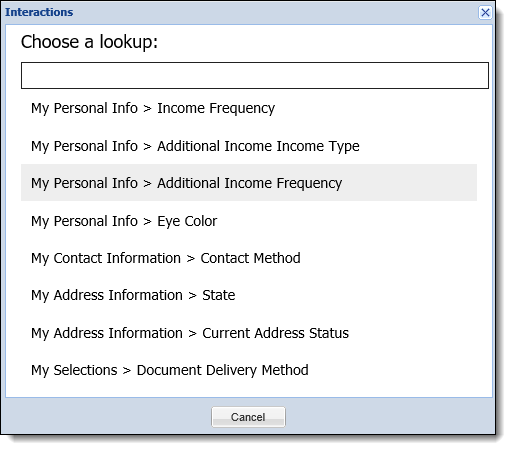Choose Document Delivery Method lookup
The image size is (511, 450).
[x=249, y=370]
